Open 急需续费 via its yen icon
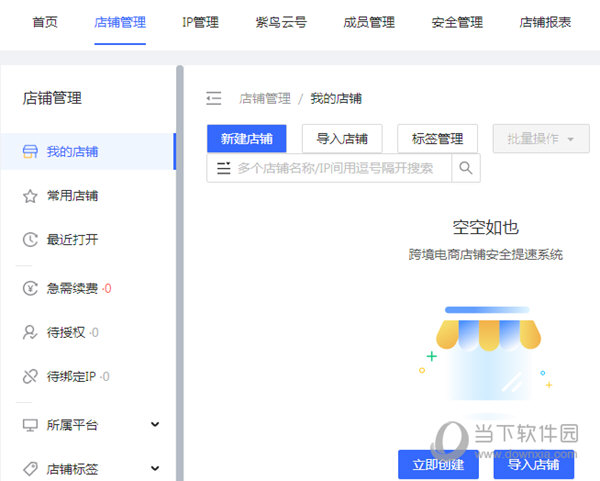This screenshot has height=481, width=600. (x=30, y=289)
